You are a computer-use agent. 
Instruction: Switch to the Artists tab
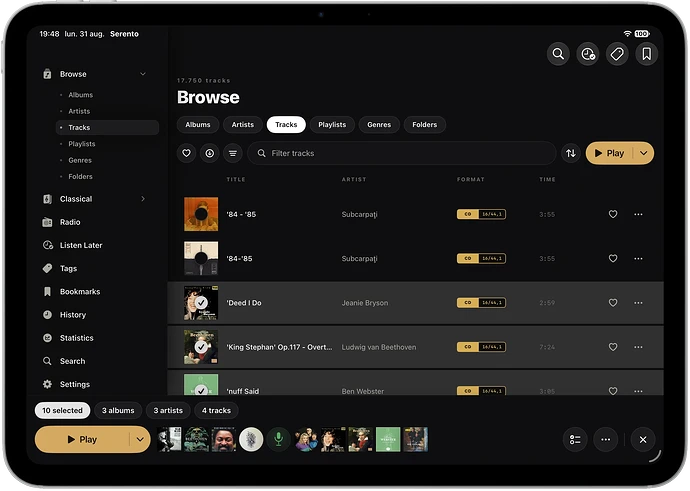click(x=243, y=125)
